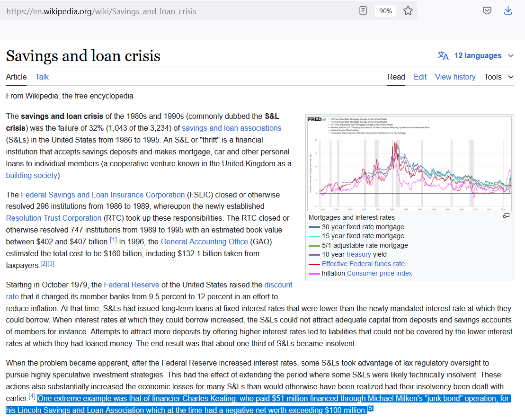Click the 90% zoom level indicator
The height and width of the screenshot is (420, 525).
tap(385, 11)
